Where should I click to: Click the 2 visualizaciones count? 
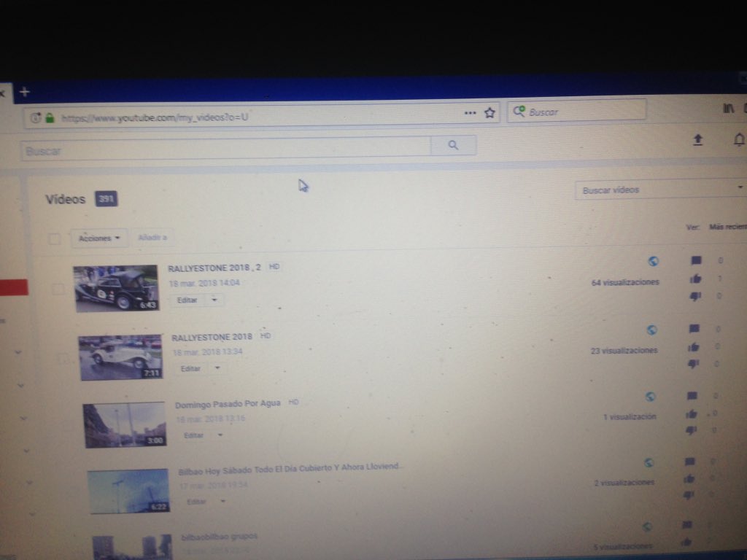tap(624, 483)
